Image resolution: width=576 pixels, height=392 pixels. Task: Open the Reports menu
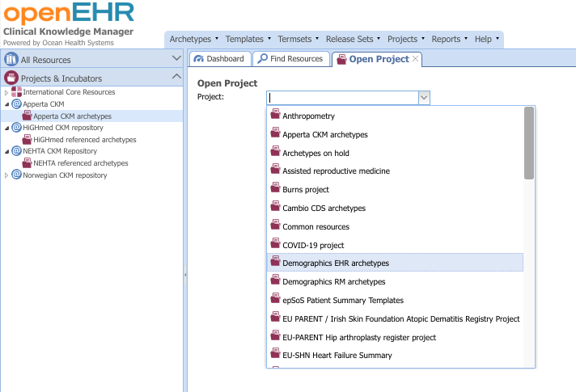pyautogui.click(x=449, y=39)
